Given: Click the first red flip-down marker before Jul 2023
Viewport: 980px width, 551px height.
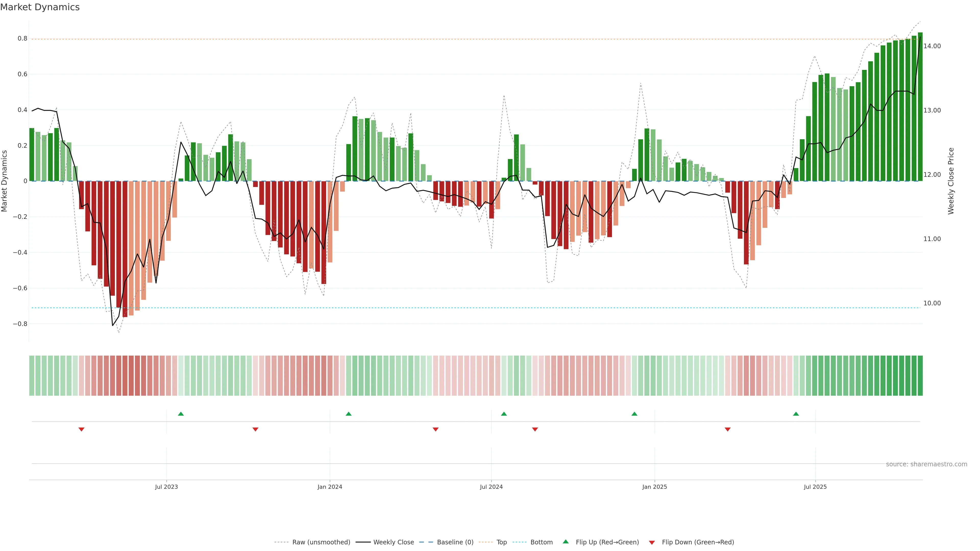Looking at the screenshot, I should tap(81, 429).
